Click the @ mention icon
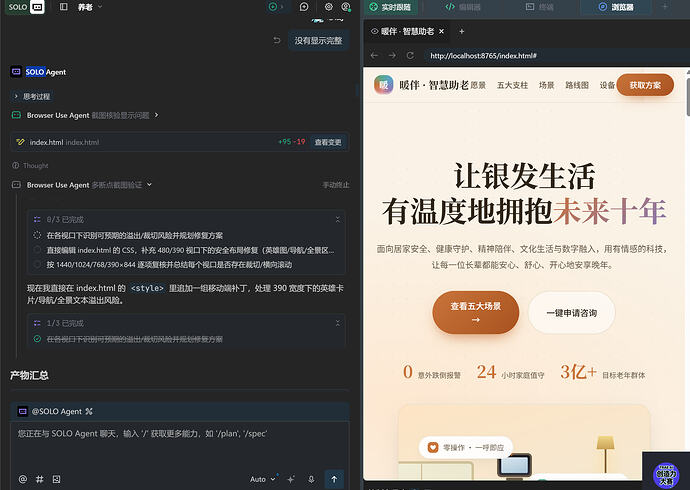The width and height of the screenshot is (690, 490). pyautogui.click(x=22, y=479)
